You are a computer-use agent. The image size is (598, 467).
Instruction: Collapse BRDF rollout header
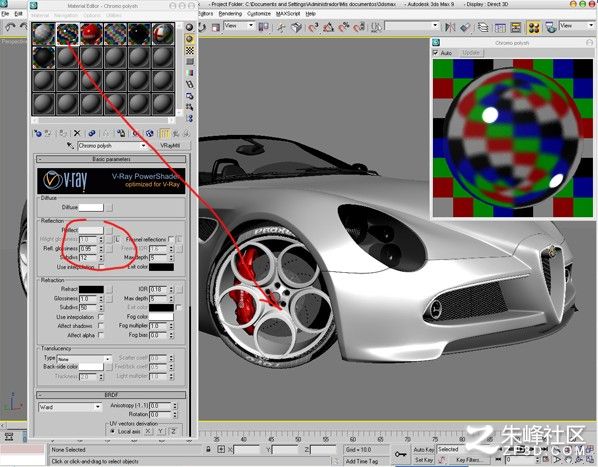[111, 395]
